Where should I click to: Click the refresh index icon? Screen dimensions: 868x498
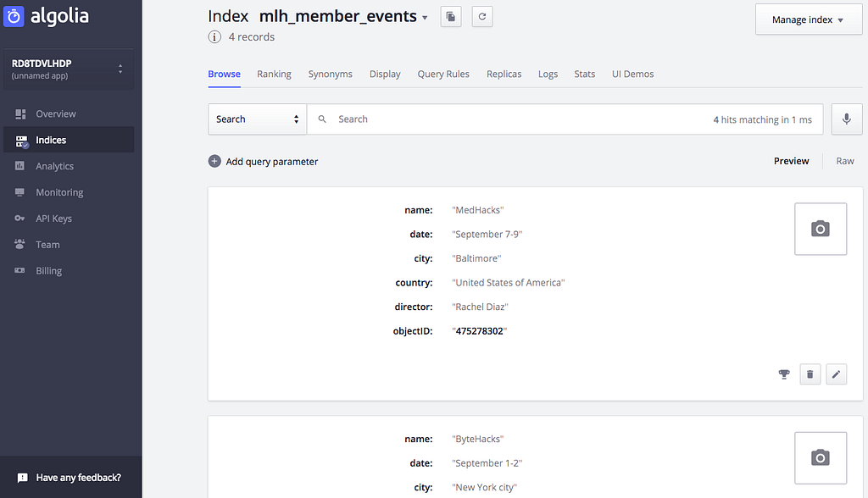482,16
